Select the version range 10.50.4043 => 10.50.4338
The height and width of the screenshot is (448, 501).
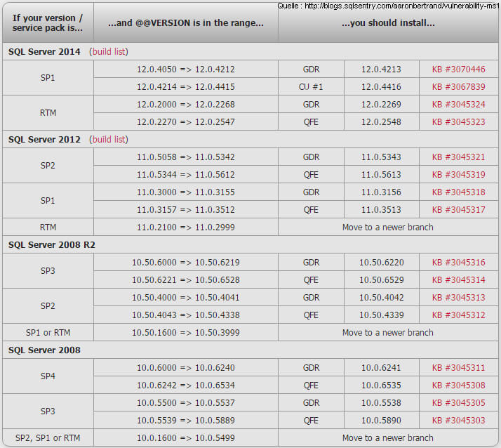pos(186,315)
